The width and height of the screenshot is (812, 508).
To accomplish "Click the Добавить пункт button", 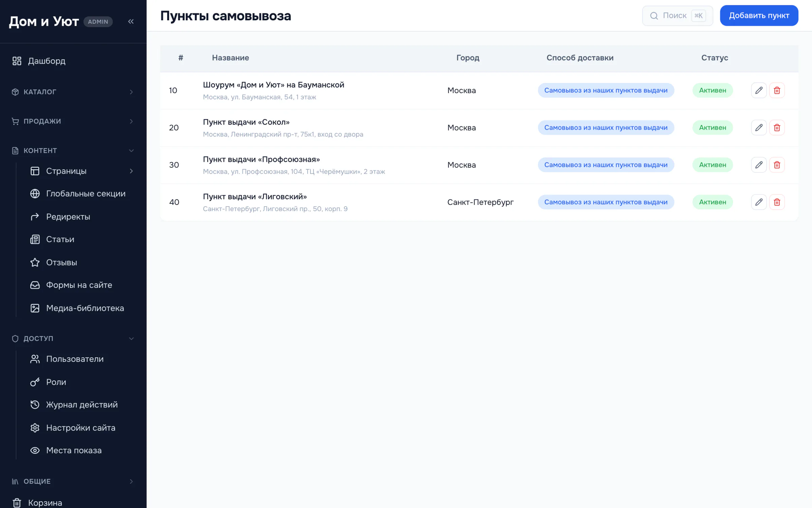I will pyautogui.click(x=759, y=16).
